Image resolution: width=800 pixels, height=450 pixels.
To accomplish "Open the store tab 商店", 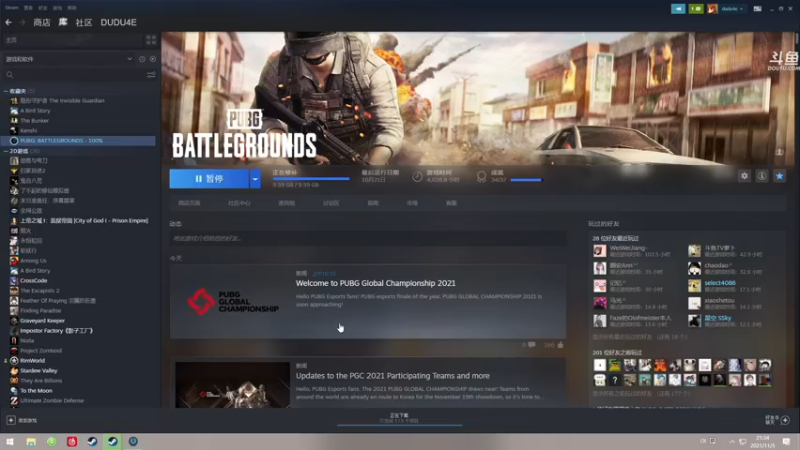I will pos(42,22).
